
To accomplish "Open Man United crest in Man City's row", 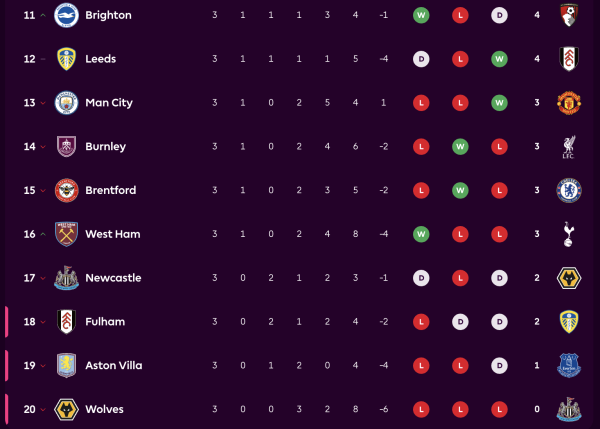I will coord(569,103).
